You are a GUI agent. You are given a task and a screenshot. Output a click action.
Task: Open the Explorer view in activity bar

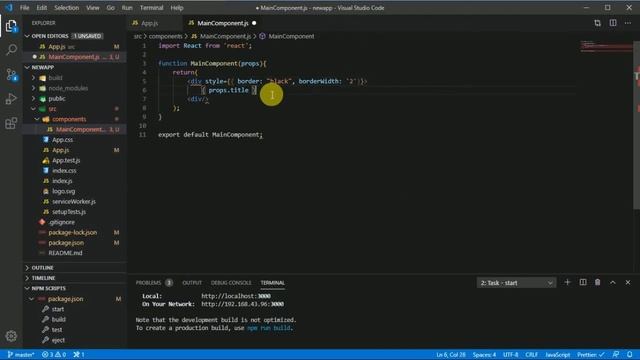pos(11,26)
